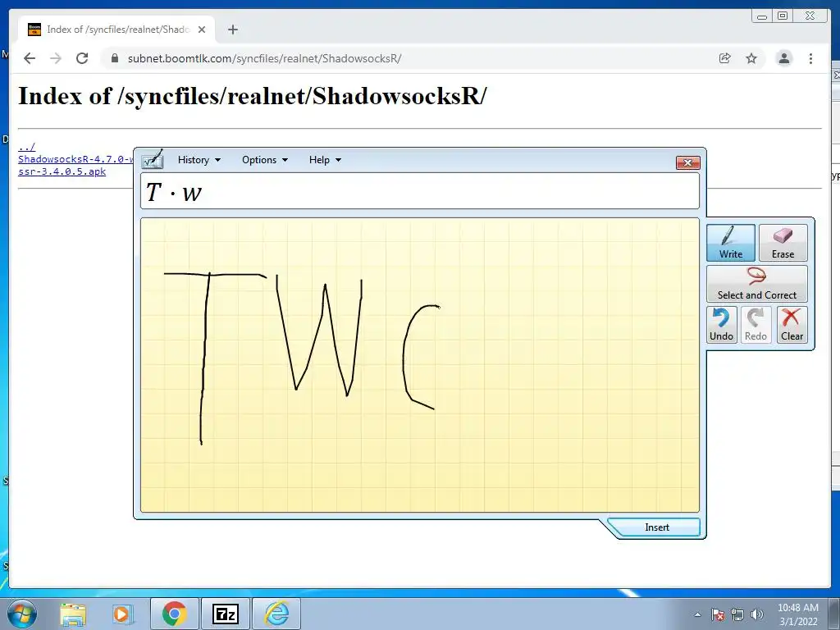The height and width of the screenshot is (630, 840).
Task: Bookmark this page with star
Action: tap(751, 58)
